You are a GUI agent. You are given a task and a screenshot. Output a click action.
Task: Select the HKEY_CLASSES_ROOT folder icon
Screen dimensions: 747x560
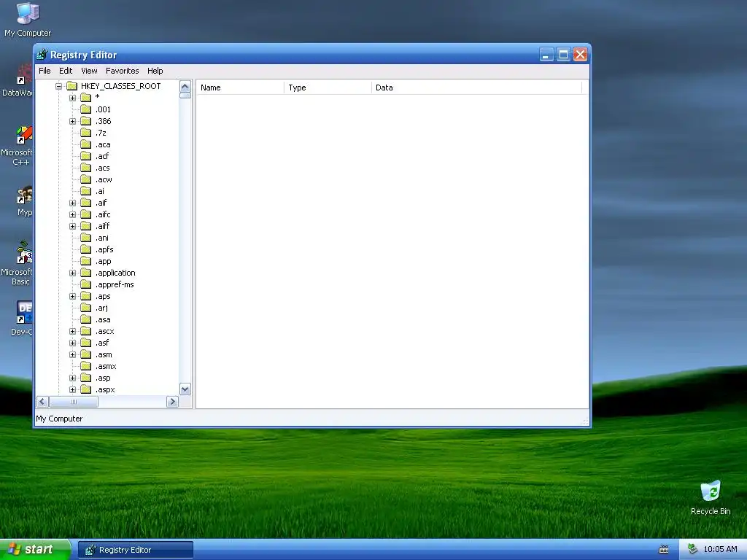click(x=72, y=86)
